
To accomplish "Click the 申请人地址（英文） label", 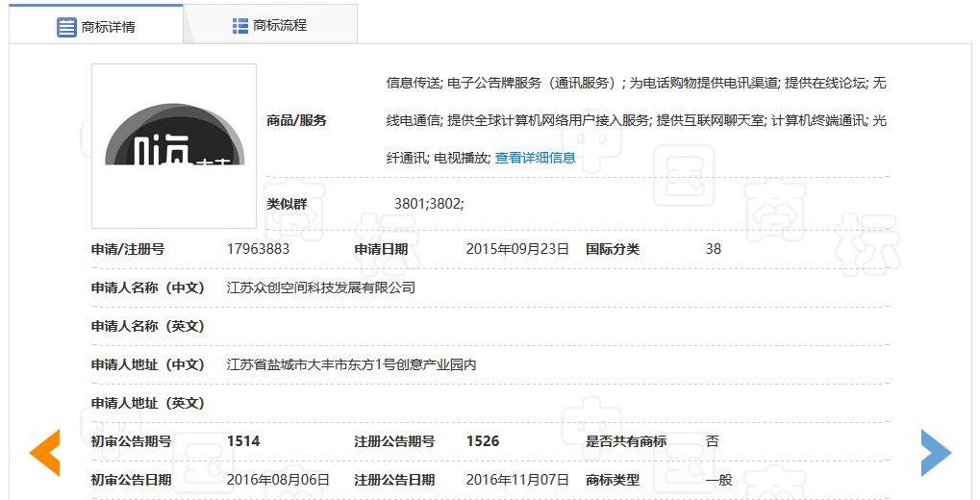I will [x=148, y=403].
